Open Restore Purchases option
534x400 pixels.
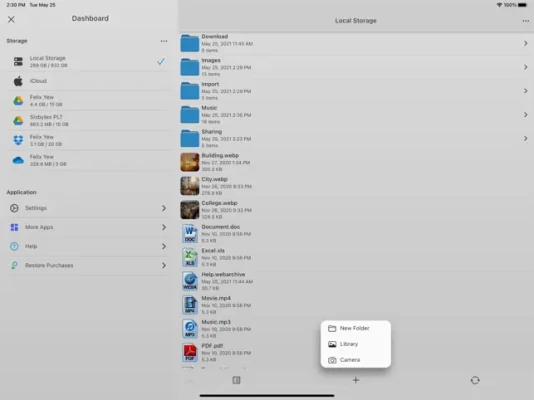point(89,266)
